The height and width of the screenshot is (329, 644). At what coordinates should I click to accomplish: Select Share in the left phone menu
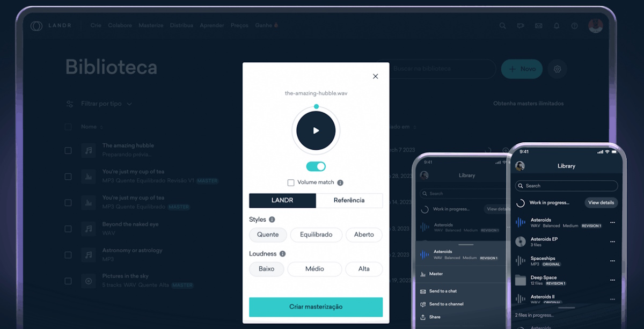[430, 317]
